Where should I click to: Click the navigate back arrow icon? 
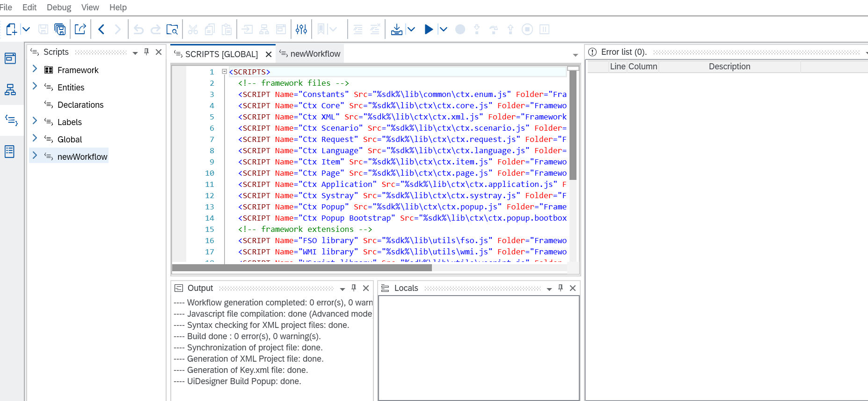click(101, 30)
